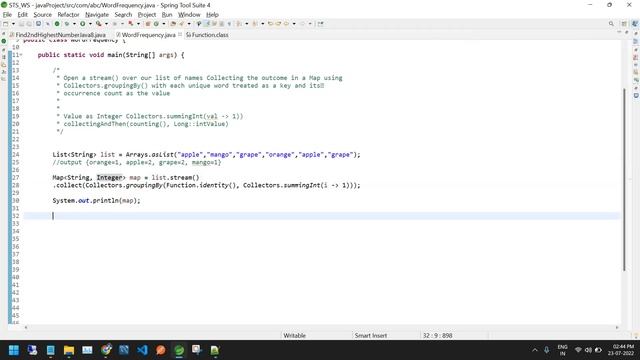
Task: Click the Skip All Breakpoints toolbar icon
Action: (47, 24)
